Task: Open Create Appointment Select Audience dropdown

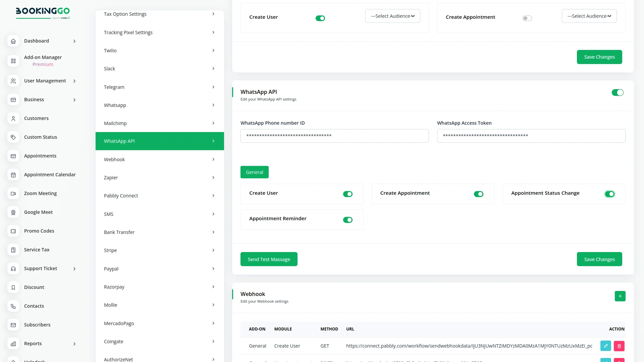Action: click(x=589, y=16)
